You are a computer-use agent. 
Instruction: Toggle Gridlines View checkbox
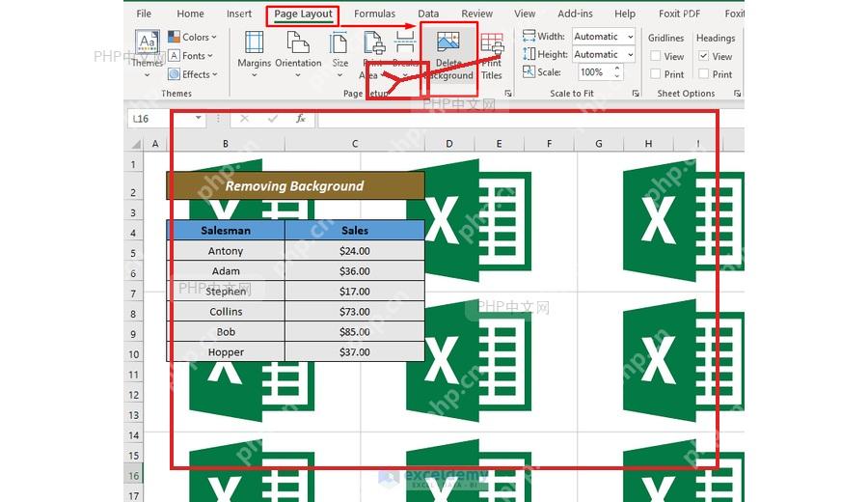656,56
